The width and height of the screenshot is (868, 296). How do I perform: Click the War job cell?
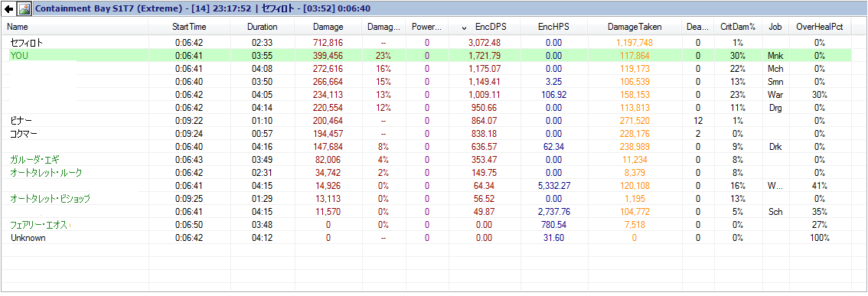pos(775,95)
